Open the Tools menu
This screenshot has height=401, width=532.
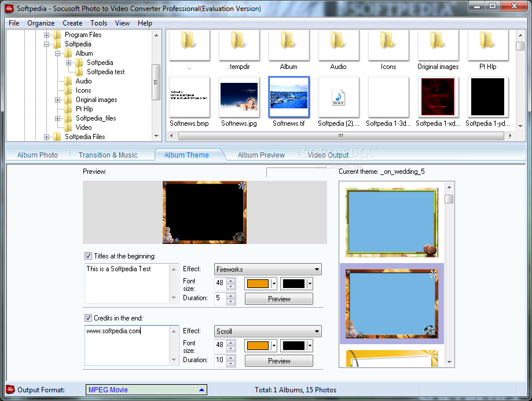(x=99, y=23)
